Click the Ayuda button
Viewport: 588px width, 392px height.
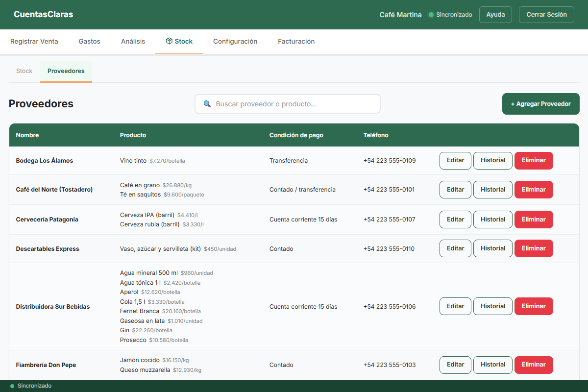click(x=495, y=15)
